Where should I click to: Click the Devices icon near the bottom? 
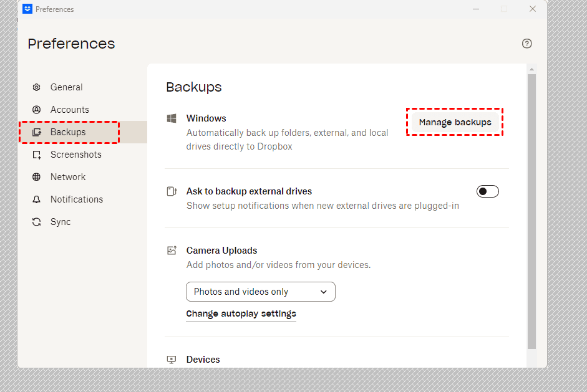click(172, 359)
